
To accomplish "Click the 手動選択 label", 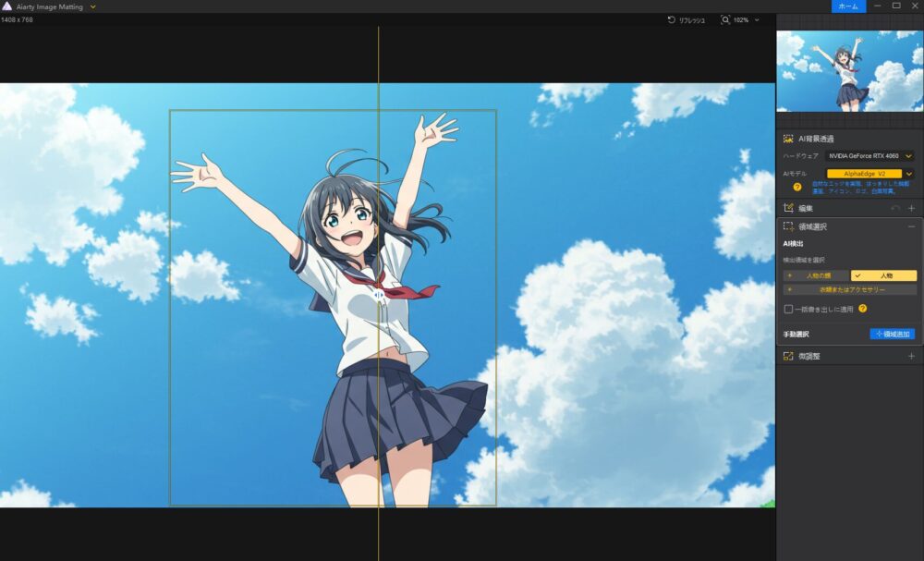I will 796,335.
